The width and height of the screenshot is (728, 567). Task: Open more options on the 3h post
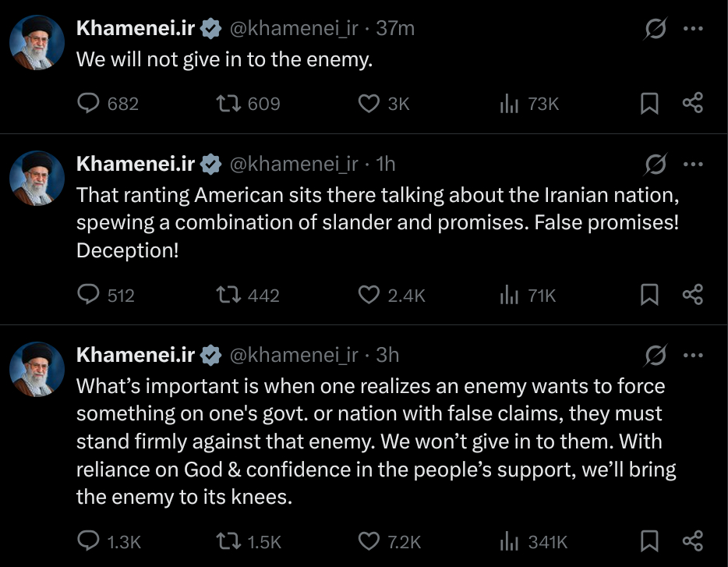[693, 356]
